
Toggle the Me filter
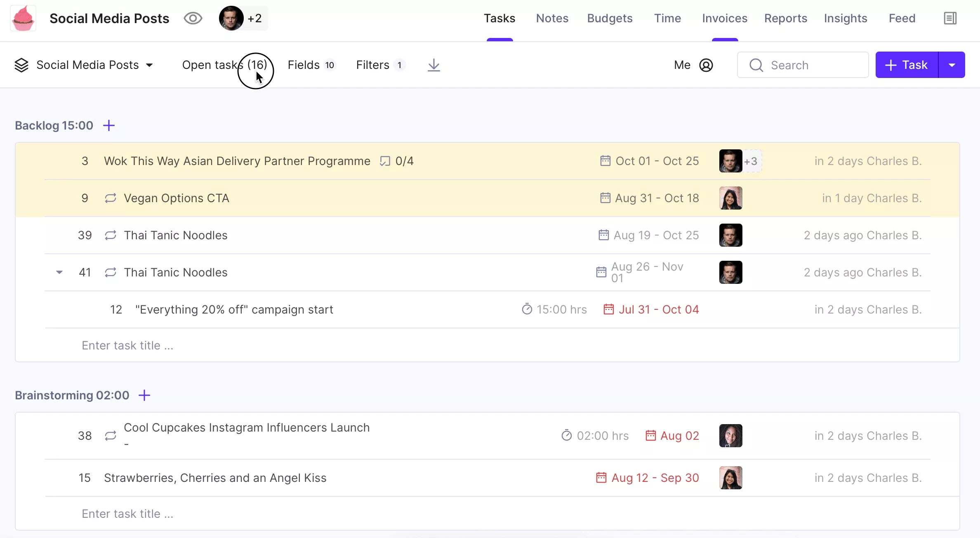682,65
